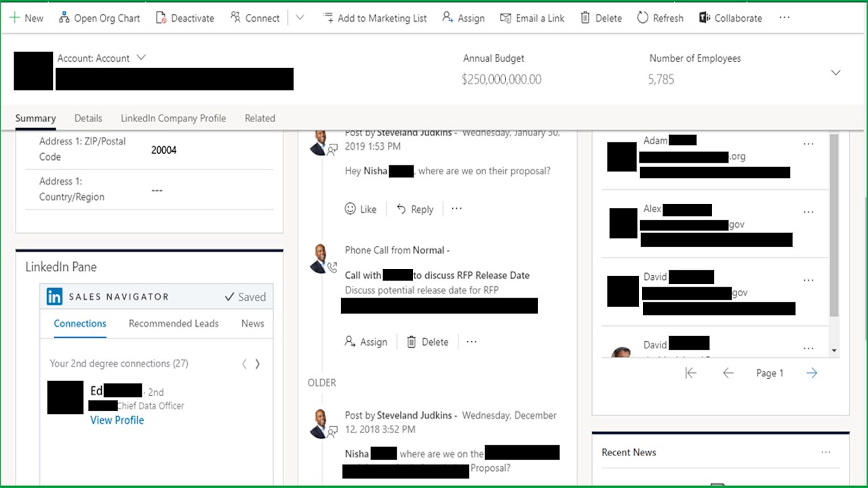Deactivate the account via the toolbar icon

point(184,18)
